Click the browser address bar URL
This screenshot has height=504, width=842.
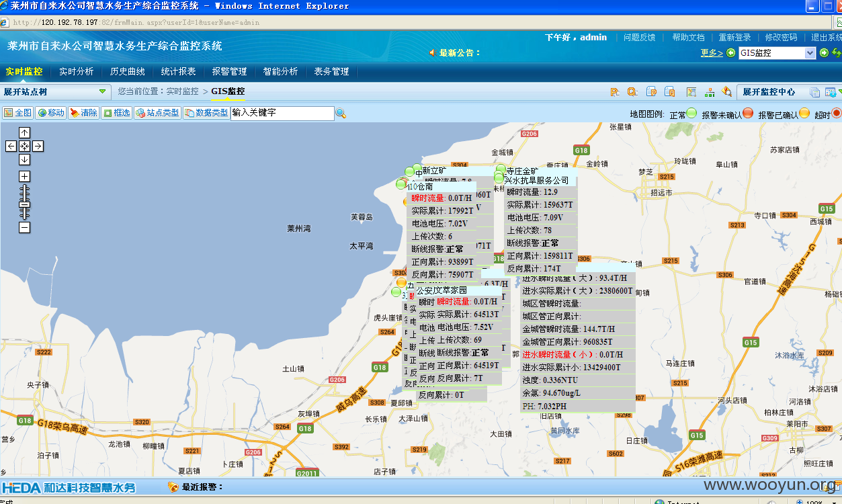pos(136,22)
